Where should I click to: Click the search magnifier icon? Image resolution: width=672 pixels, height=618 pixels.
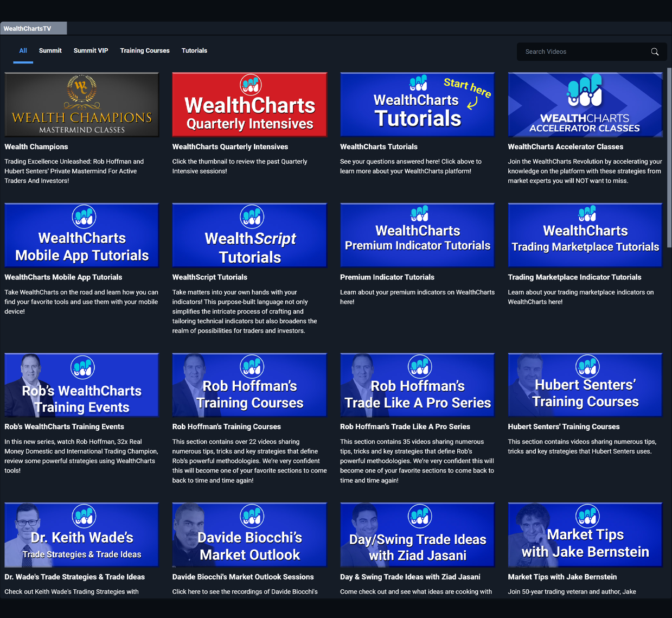pyautogui.click(x=655, y=52)
